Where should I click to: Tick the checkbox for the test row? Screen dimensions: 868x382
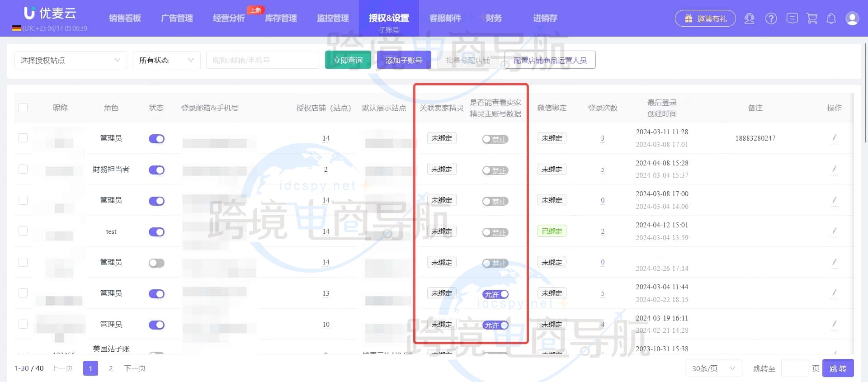tap(23, 231)
